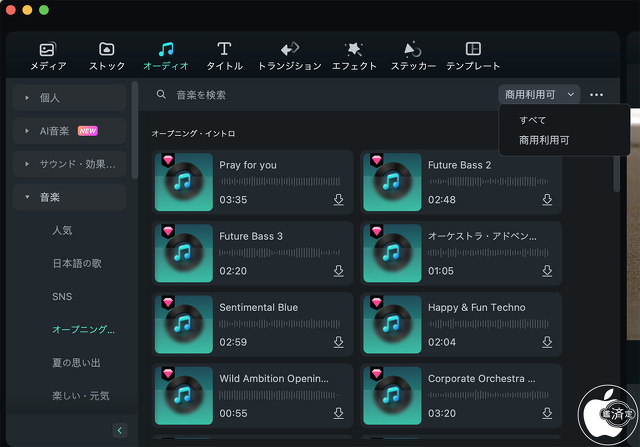
Task: Click the NEW badge beside AI音楽
Action: (88, 131)
